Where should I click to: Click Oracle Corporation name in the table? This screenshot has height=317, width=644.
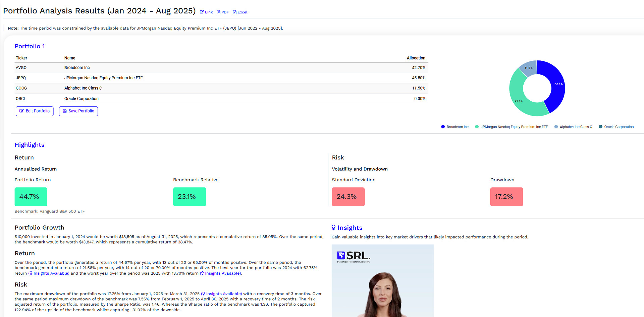click(x=82, y=99)
